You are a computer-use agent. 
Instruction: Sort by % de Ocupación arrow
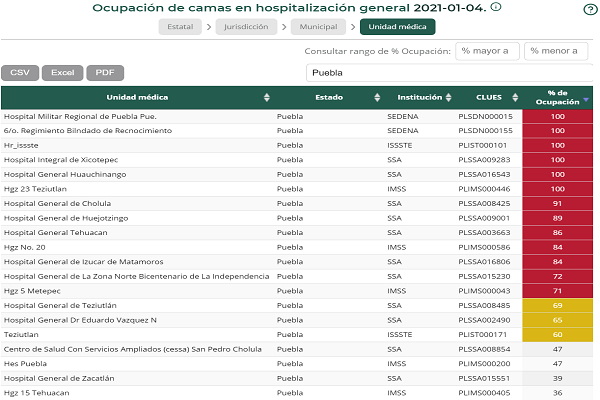586,100
